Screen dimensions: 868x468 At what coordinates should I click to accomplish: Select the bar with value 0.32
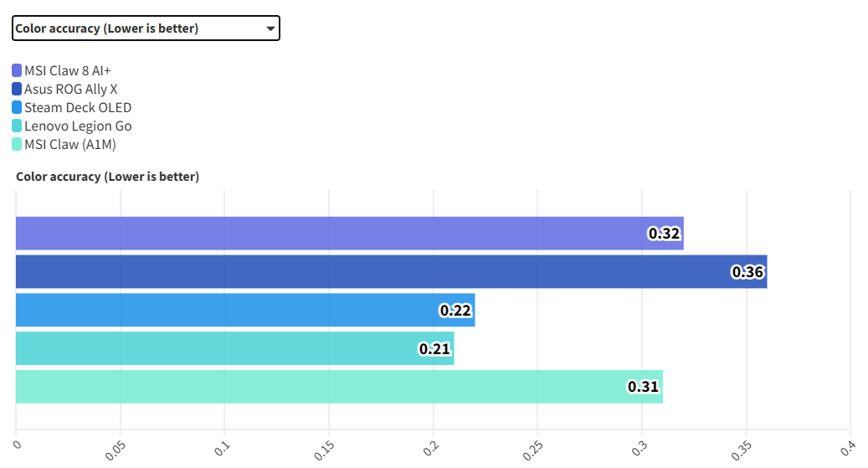[x=335, y=233]
